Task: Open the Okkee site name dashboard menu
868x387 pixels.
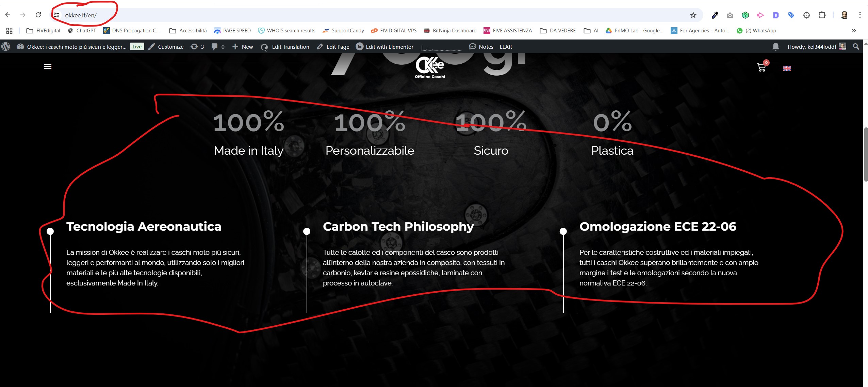Action: click(72, 47)
